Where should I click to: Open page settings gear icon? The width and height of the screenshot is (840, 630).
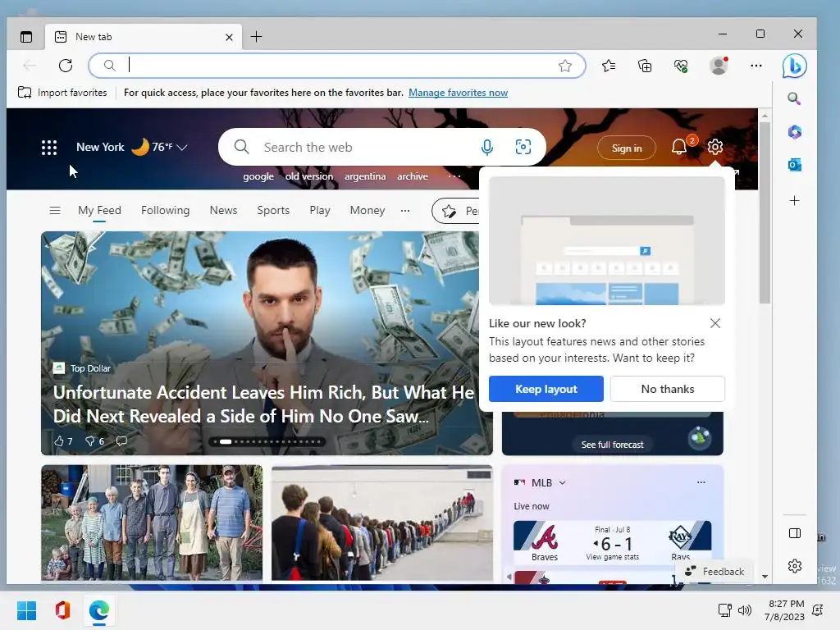click(x=715, y=147)
